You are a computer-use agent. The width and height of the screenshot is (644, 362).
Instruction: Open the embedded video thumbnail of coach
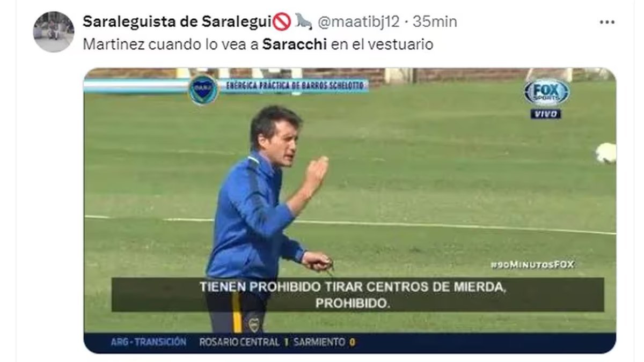(x=350, y=211)
